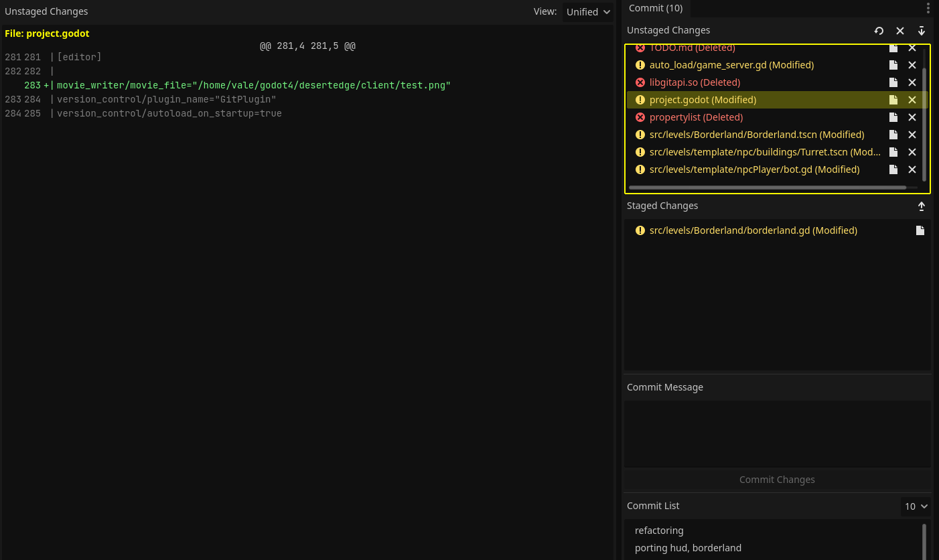The width and height of the screenshot is (939, 560).
Task: Select src/levels/template/npcPlayer/bot.gd (Modified)
Action: click(754, 169)
